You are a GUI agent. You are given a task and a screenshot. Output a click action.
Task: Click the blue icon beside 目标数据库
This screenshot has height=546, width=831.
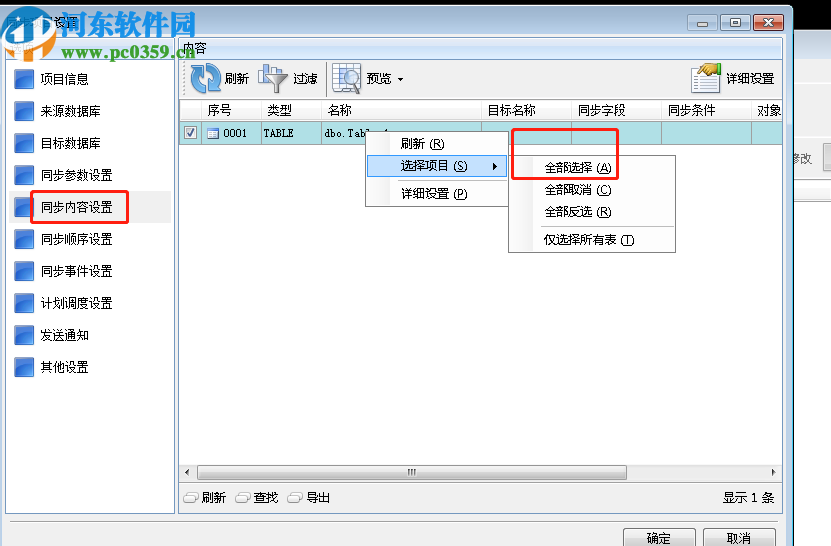[24, 143]
